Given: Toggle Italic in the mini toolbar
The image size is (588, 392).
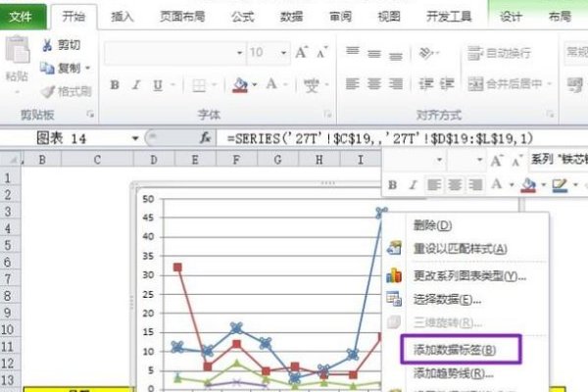Looking at the screenshot, I should (x=413, y=185).
